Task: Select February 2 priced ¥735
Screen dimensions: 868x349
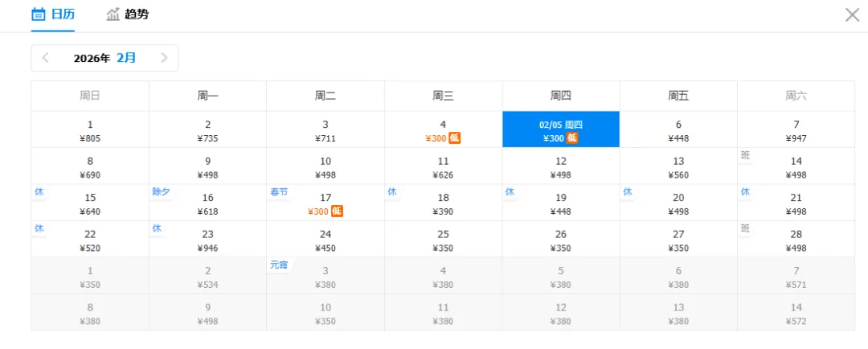Action: click(207, 129)
